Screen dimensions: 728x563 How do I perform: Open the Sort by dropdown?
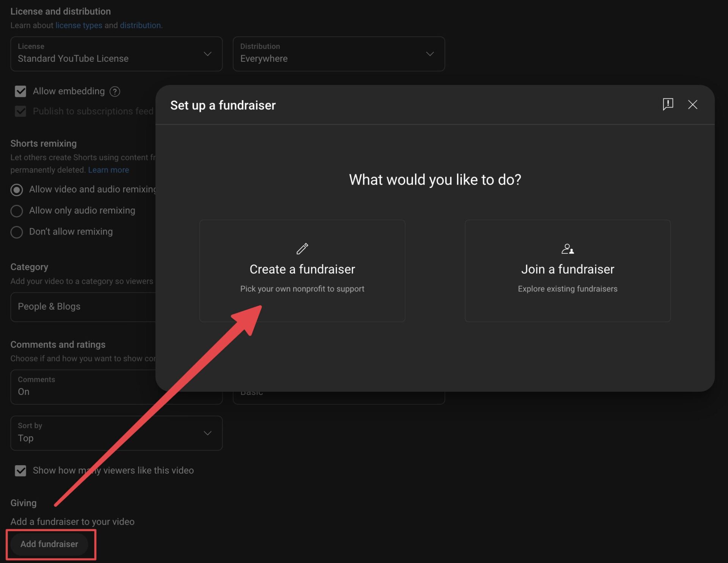click(116, 433)
